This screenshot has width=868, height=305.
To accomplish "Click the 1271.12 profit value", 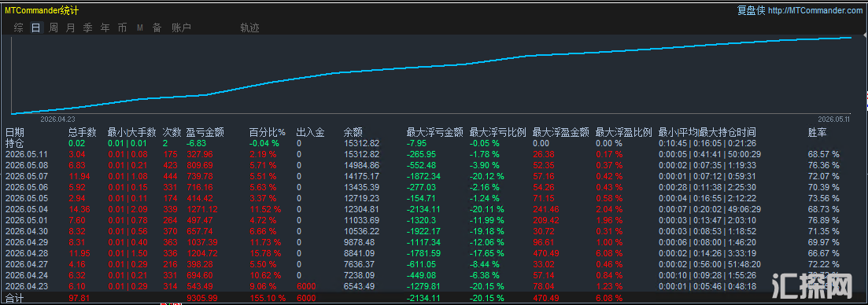I will pyautogui.click(x=202, y=209).
